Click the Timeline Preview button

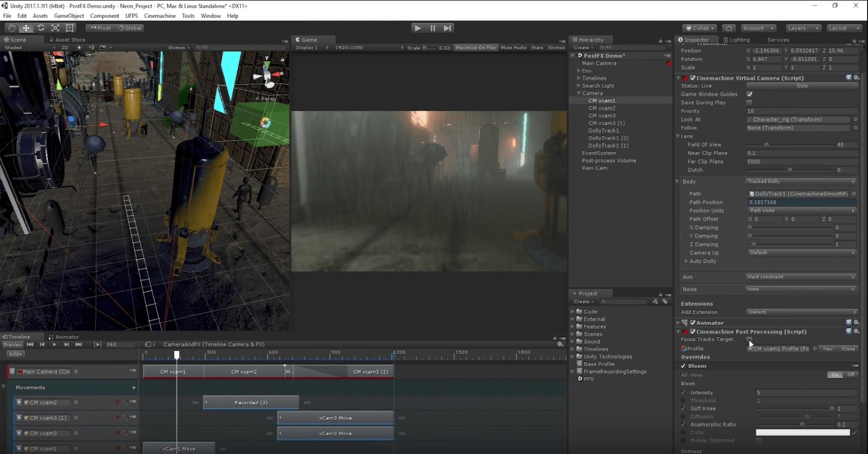[x=13, y=345]
